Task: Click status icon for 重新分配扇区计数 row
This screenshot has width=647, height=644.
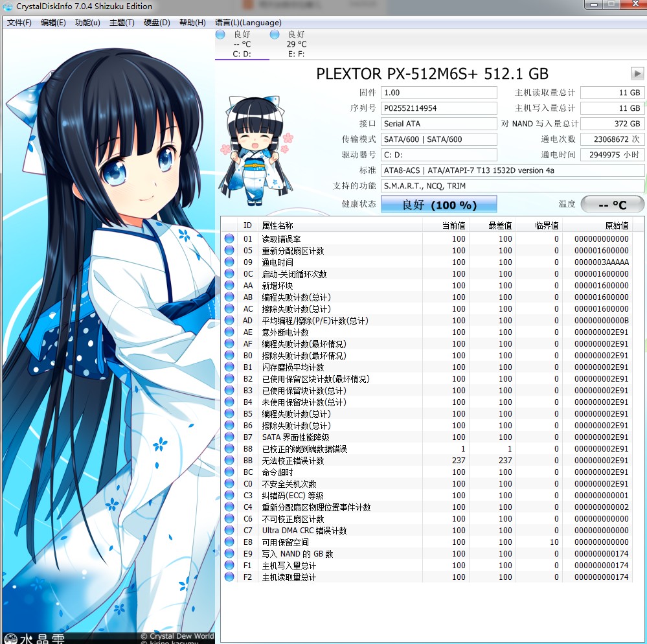Action: pos(229,250)
